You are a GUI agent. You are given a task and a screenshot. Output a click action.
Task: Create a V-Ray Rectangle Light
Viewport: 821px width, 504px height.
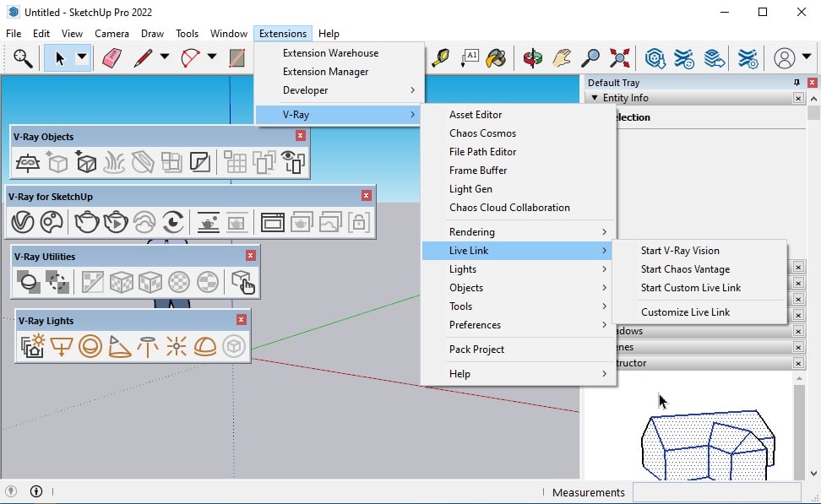pyautogui.click(x=62, y=346)
